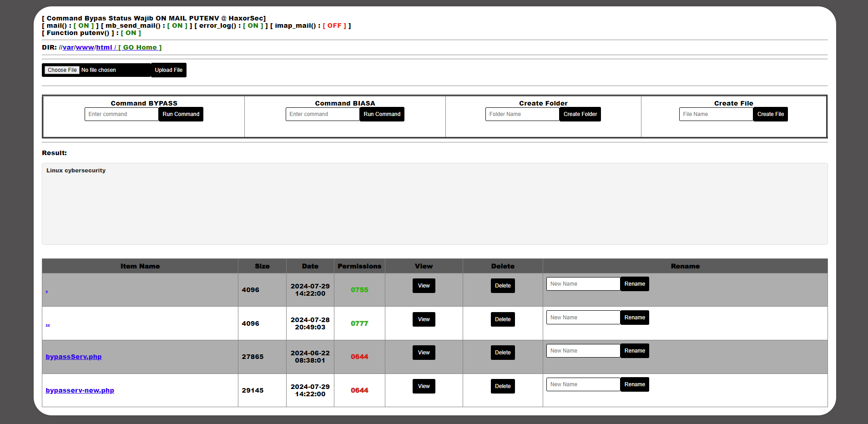Screen dimensions: 868x424
Task: Focus New Name field in single-dot row
Action: (583, 284)
